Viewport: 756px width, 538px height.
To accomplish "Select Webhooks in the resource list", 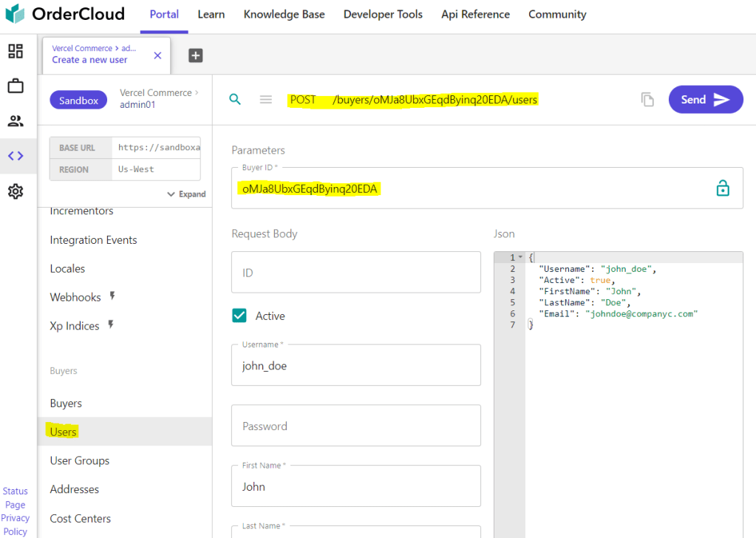I will click(75, 297).
